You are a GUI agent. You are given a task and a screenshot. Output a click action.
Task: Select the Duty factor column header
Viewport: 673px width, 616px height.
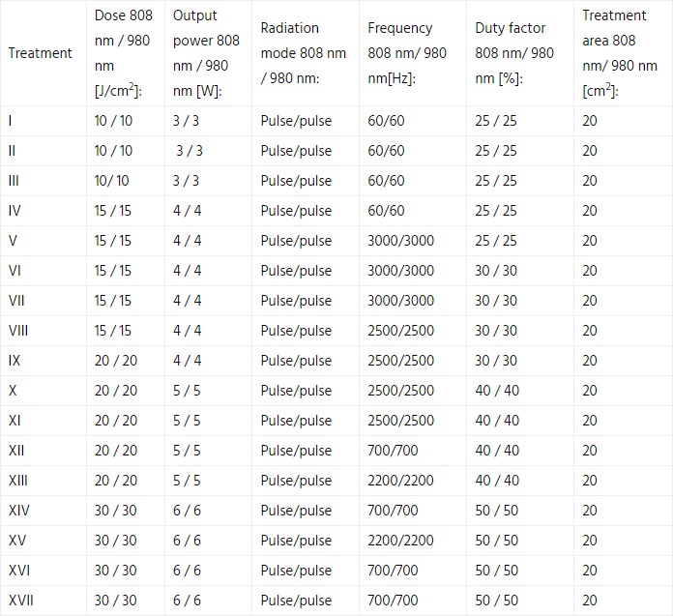click(514, 53)
